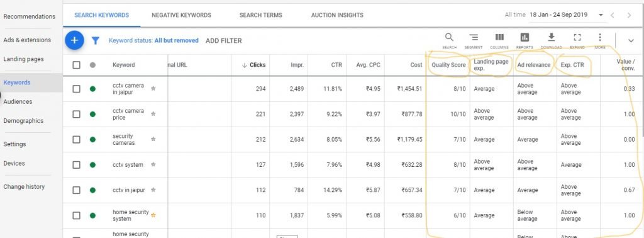Edit the Keyword status All but removed filter
Viewport: 644px width, 238px height.
point(153,41)
